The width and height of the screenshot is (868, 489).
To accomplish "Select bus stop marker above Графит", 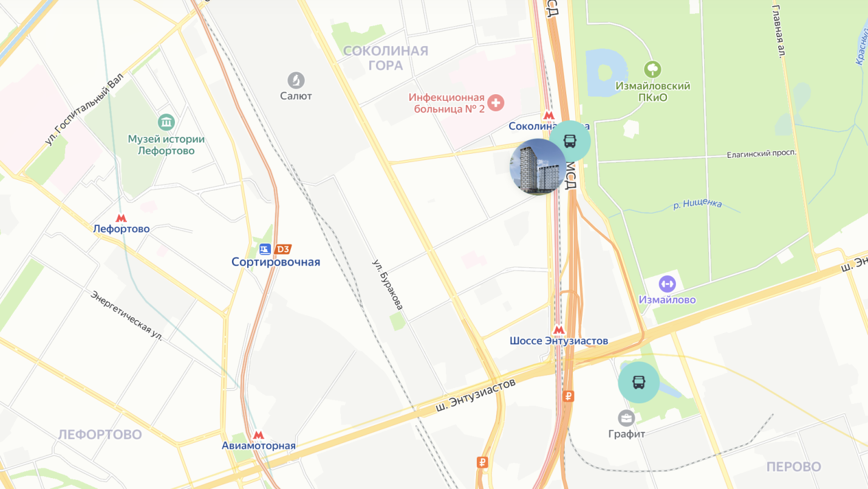I will pos(639,382).
